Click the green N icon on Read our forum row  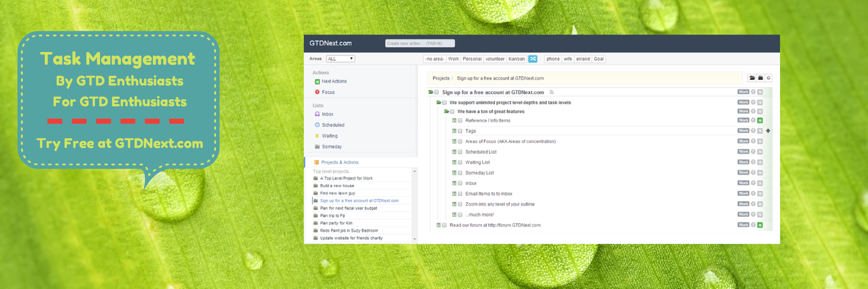pyautogui.click(x=760, y=225)
